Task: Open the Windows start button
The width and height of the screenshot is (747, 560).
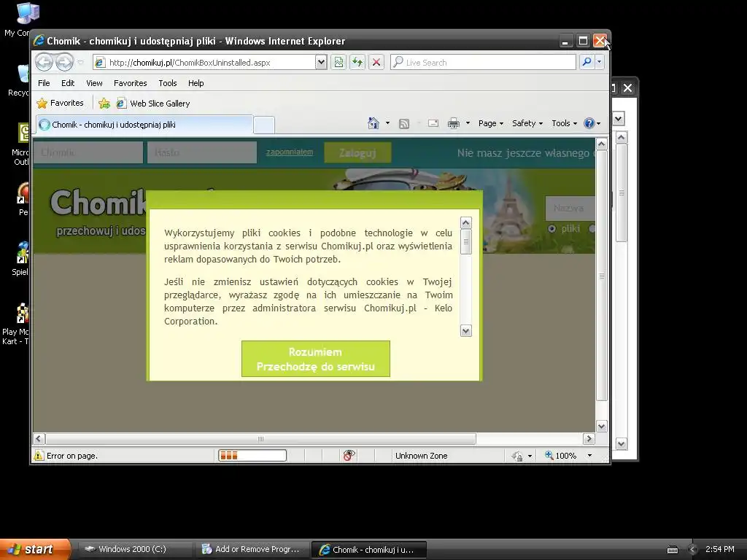Action: 35,549
